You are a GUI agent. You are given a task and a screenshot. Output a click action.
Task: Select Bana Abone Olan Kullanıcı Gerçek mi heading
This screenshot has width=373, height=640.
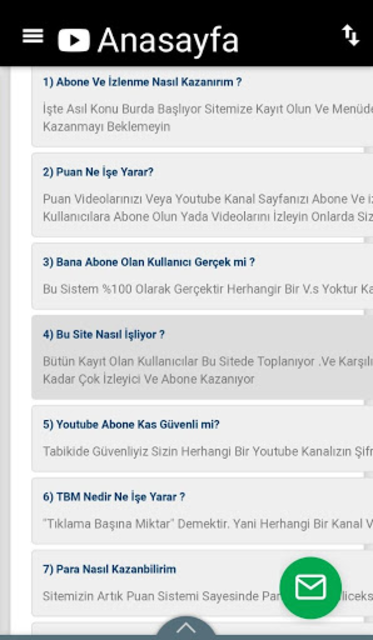(149, 262)
